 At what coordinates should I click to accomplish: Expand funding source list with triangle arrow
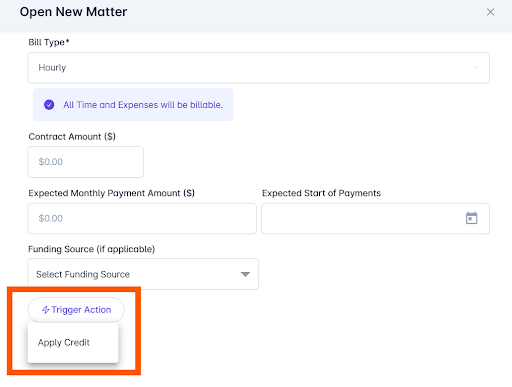[245, 274]
